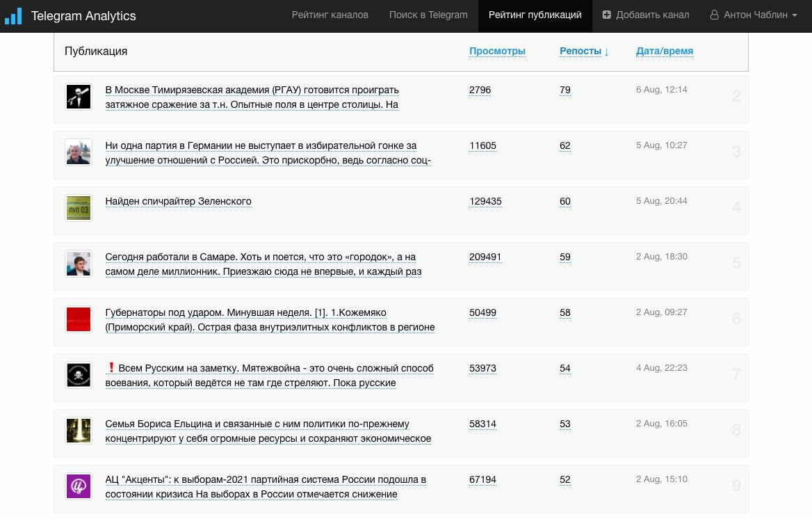The image size is (812, 519).
Task: Sort publications by Дата/время column
Action: click(665, 51)
